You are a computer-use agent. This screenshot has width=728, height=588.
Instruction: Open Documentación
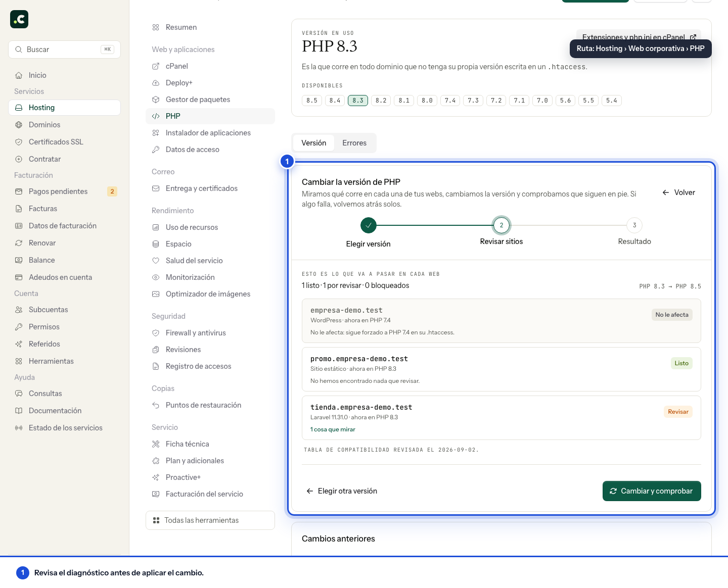(x=64, y=411)
